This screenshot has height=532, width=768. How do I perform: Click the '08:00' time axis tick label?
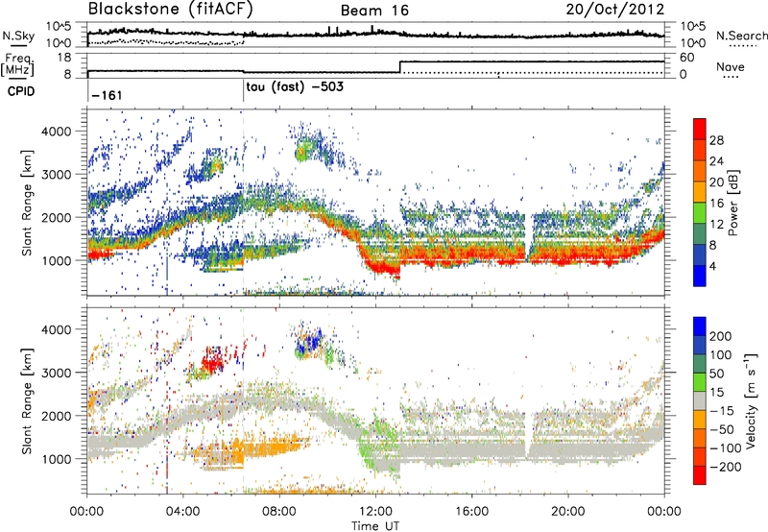(279, 512)
